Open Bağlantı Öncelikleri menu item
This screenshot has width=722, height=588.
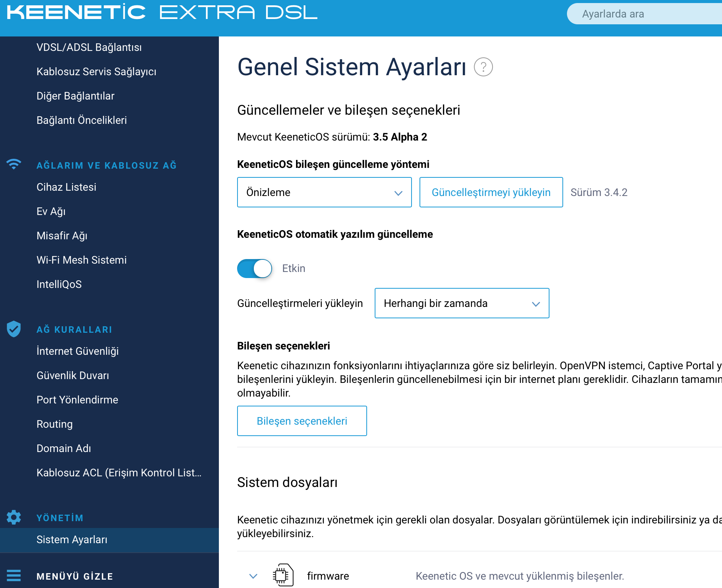(81, 120)
